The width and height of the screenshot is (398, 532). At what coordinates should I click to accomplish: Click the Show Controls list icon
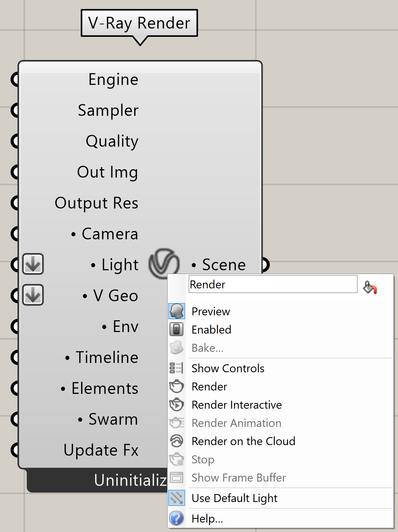177,368
